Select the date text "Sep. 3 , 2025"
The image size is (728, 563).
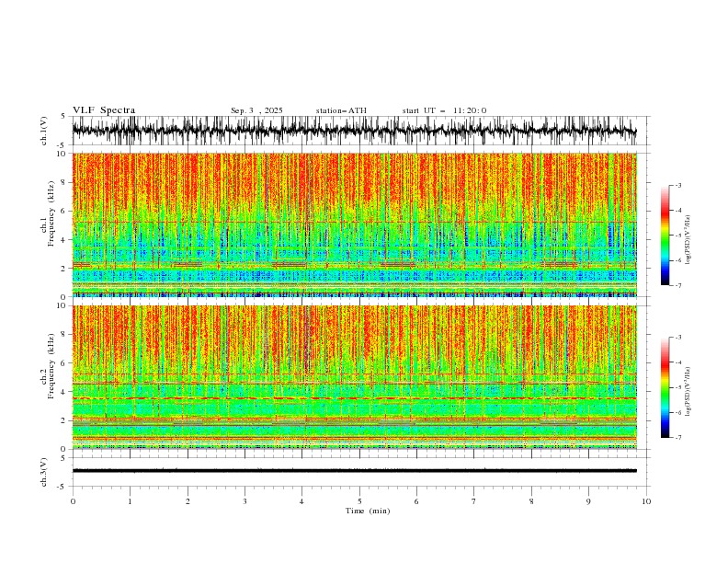[256, 110]
